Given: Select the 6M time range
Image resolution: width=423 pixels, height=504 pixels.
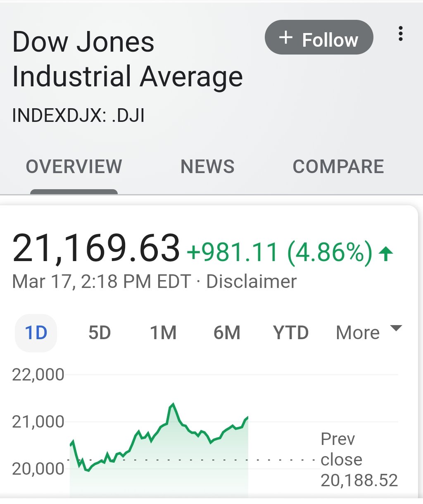Looking at the screenshot, I should click(227, 333).
